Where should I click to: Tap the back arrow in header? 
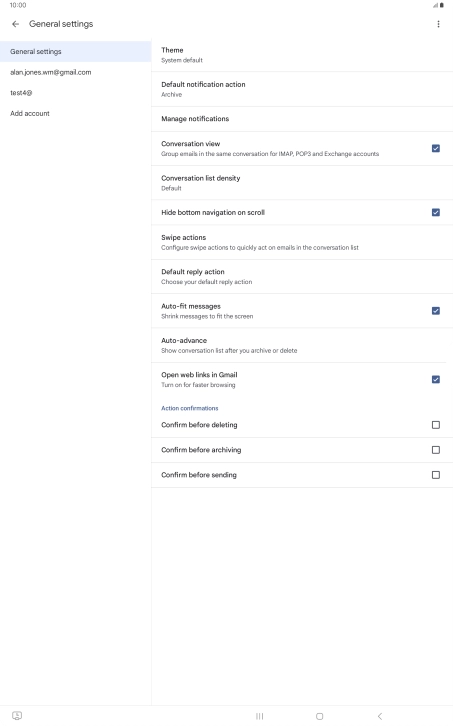pos(16,24)
